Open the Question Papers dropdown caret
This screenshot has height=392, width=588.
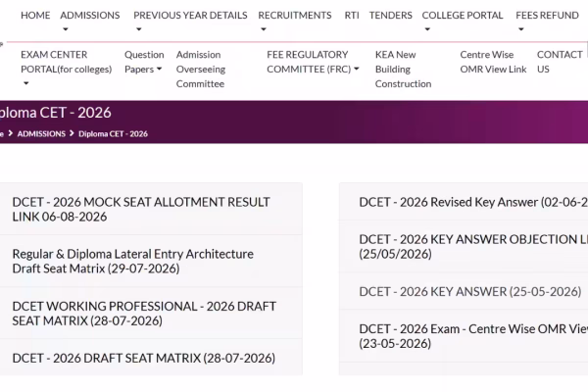coord(159,69)
